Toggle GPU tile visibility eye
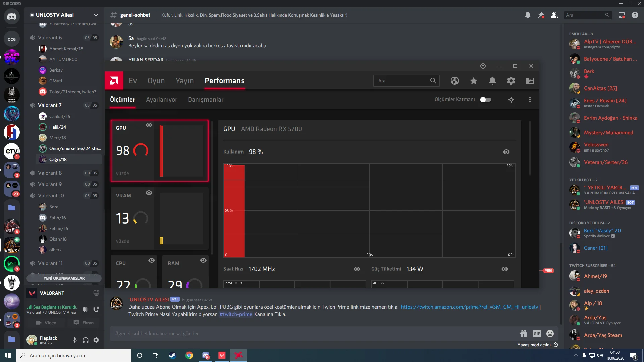The image size is (644, 362). 149,125
